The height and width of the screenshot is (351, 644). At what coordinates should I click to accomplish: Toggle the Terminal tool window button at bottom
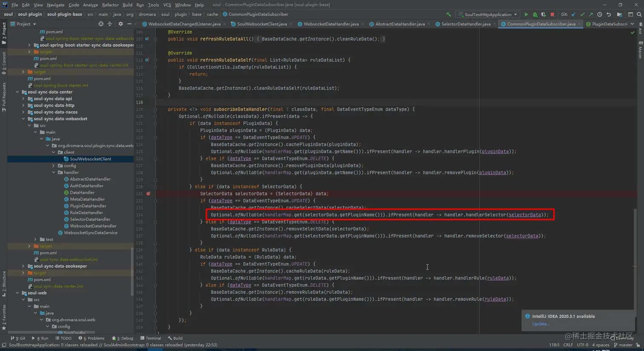[x=150, y=338]
